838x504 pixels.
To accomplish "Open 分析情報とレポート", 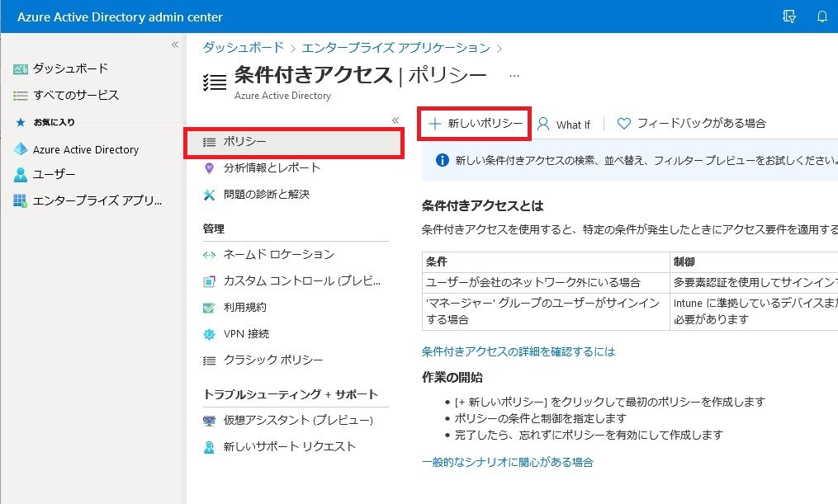I will coord(272,167).
